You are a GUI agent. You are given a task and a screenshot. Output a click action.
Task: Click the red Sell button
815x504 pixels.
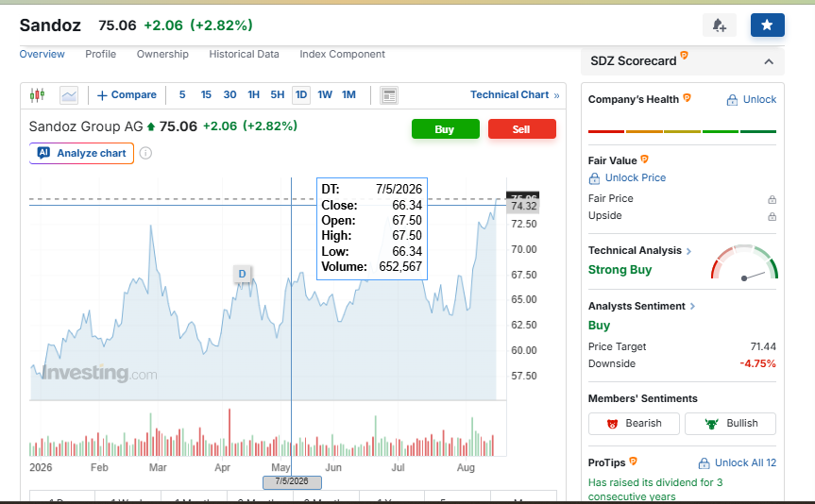pyautogui.click(x=522, y=129)
